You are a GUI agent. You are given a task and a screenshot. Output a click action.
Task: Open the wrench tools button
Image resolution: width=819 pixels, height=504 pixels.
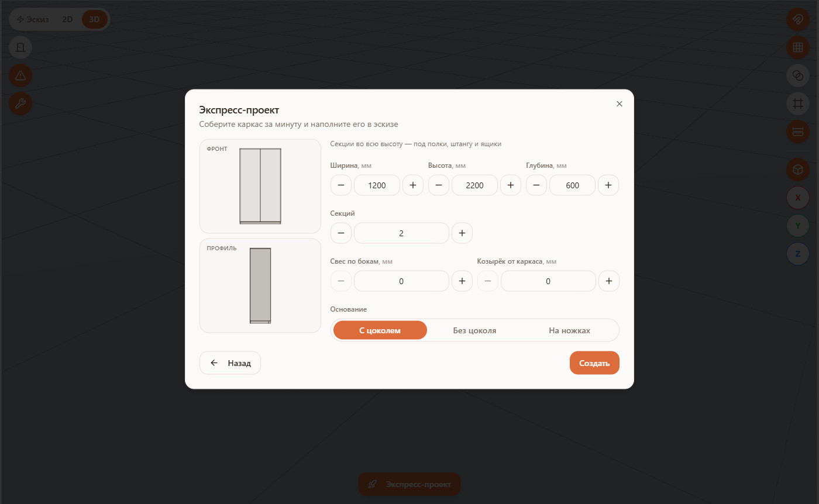click(20, 104)
